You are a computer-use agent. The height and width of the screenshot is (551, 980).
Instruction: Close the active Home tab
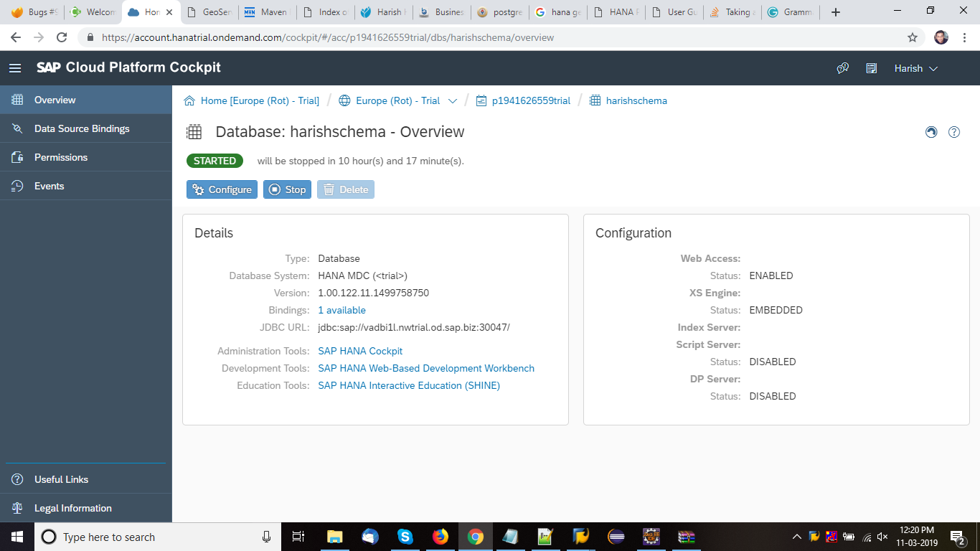(x=169, y=12)
